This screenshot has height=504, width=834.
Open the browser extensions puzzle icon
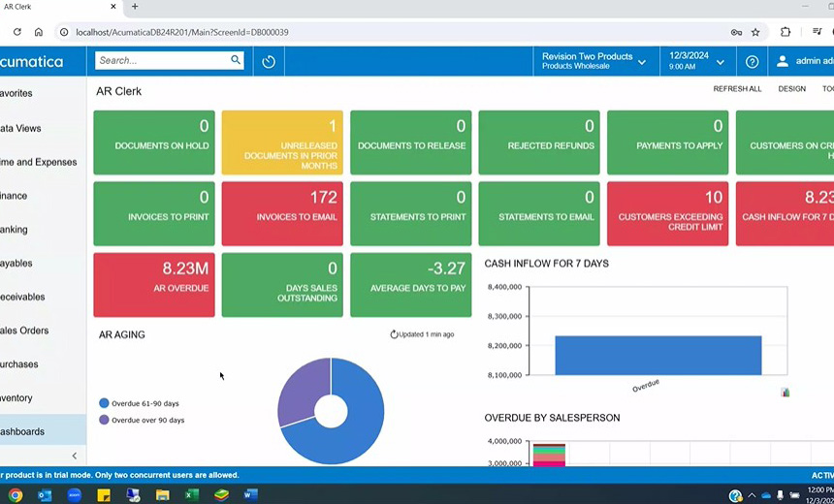tap(786, 32)
